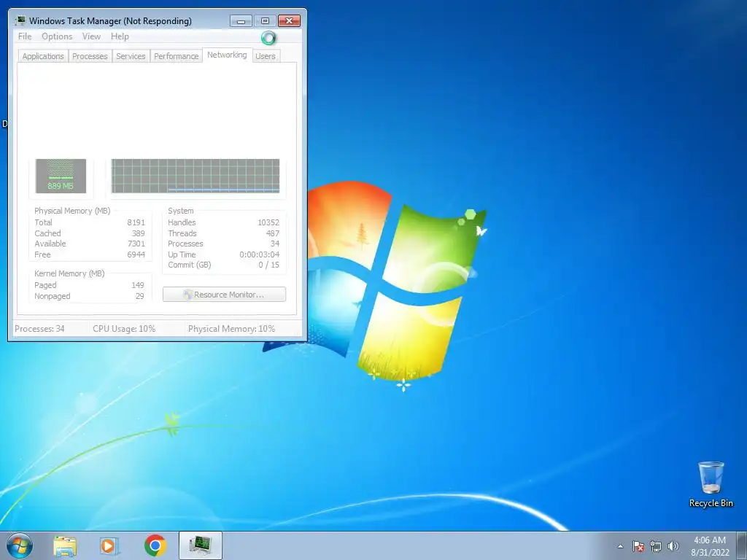Select the Handles value 10352

(x=268, y=222)
